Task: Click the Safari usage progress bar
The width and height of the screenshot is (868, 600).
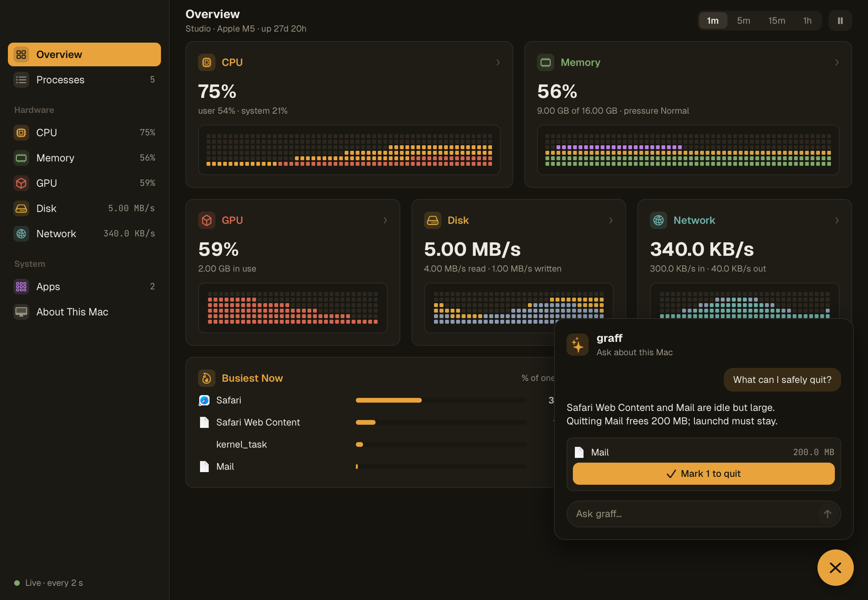Action: click(x=441, y=400)
